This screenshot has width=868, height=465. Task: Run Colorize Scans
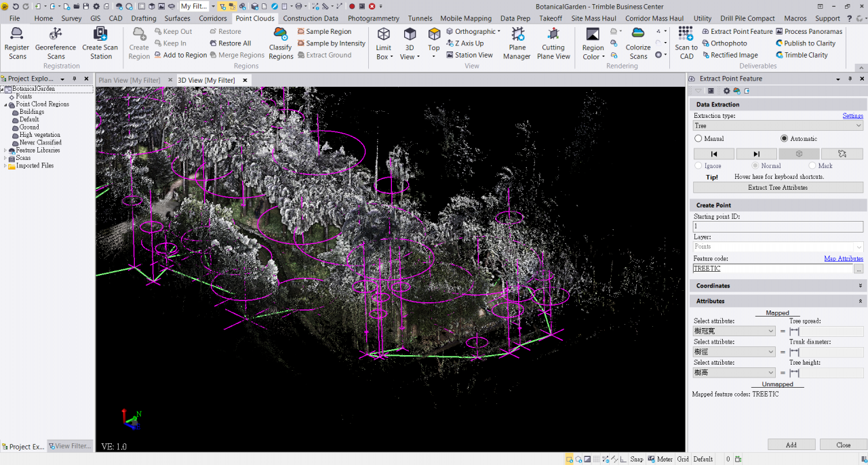pyautogui.click(x=638, y=43)
